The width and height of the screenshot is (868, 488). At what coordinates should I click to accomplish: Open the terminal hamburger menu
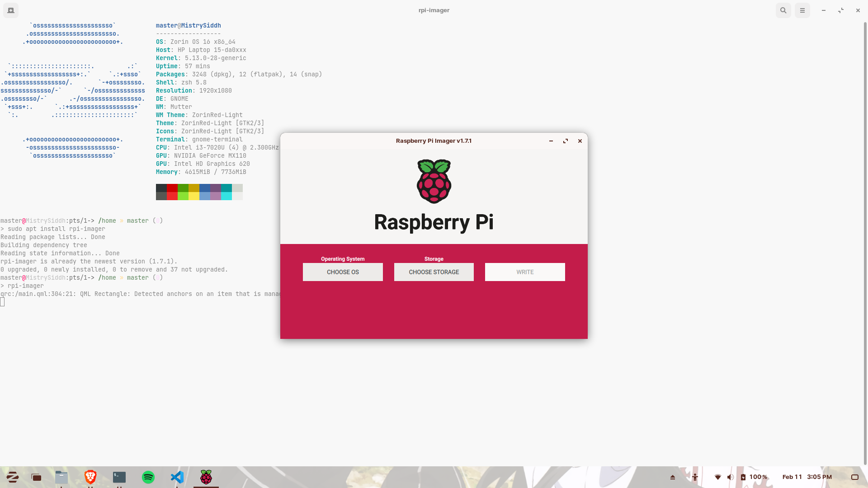point(802,10)
